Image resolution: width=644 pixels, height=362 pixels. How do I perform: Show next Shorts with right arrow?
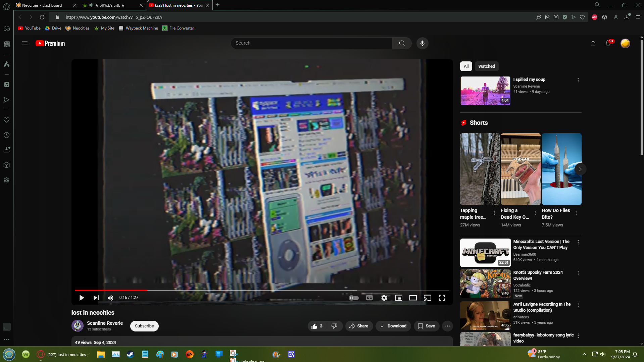(580, 169)
